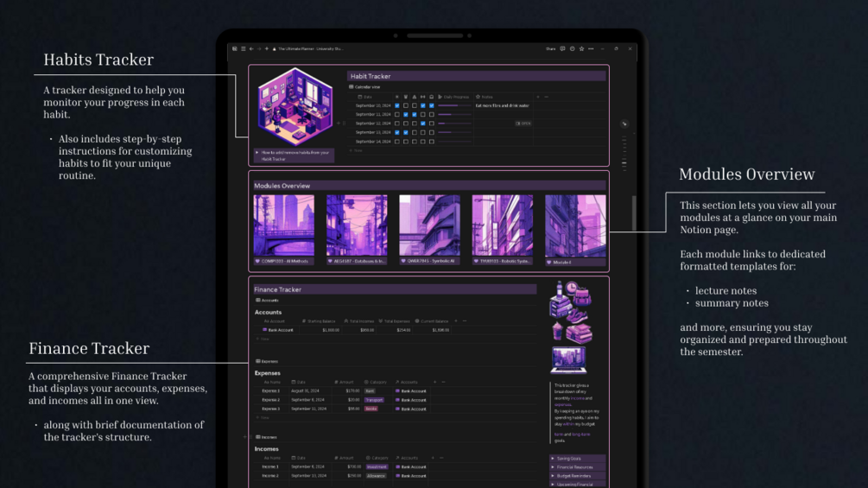This screenshot has height=488, width=868.
Task: Click the Daily Progress column header
Action: coord(454,97)
